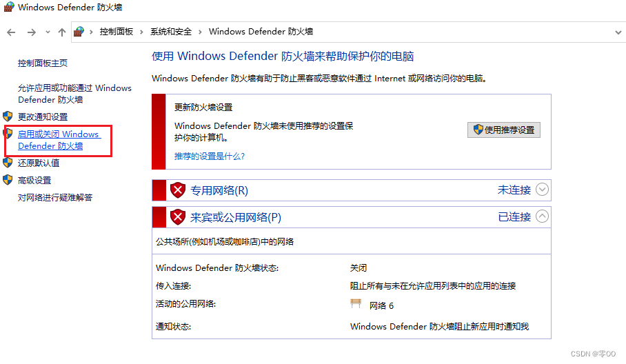Click the red shield icon for 来宾或公用网络
The image size is (626, 364).
click(x=178, y=217)
